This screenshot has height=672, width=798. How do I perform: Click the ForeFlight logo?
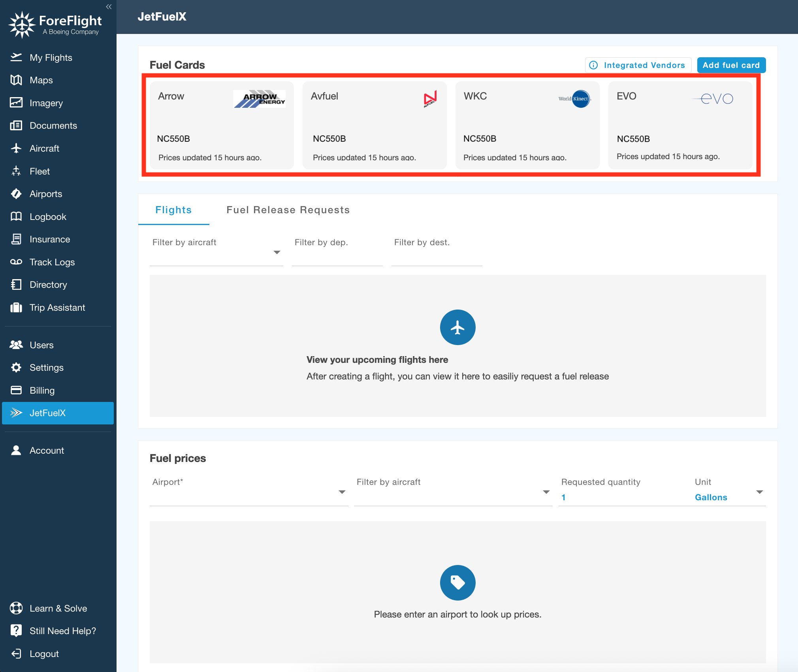(x=55, y=24)
